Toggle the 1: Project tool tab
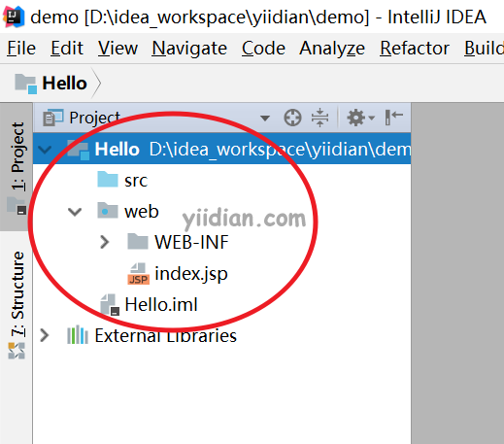Image resolution: width=504 pixels, height=444 pixels. click(x=17, y=167)
